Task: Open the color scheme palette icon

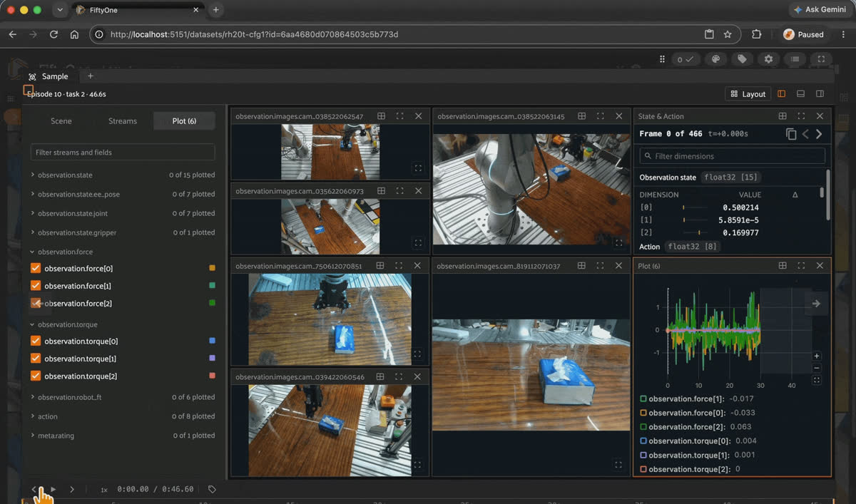Action: 716,59
